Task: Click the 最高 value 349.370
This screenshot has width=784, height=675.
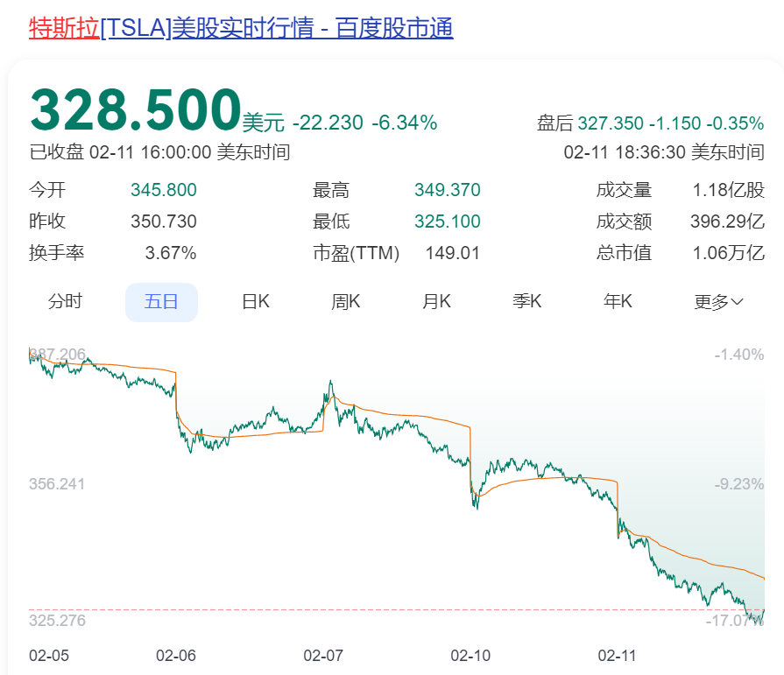Action: (x=447, y=190)
